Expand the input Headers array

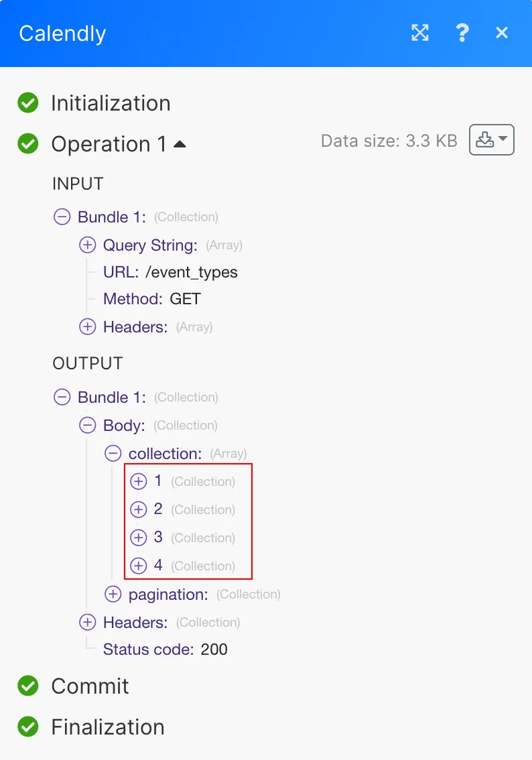tap(88, 327)
